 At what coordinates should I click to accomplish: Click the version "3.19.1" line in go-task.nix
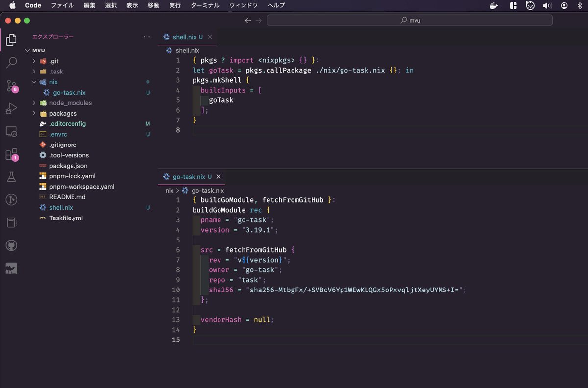click(x=239, y=230)
